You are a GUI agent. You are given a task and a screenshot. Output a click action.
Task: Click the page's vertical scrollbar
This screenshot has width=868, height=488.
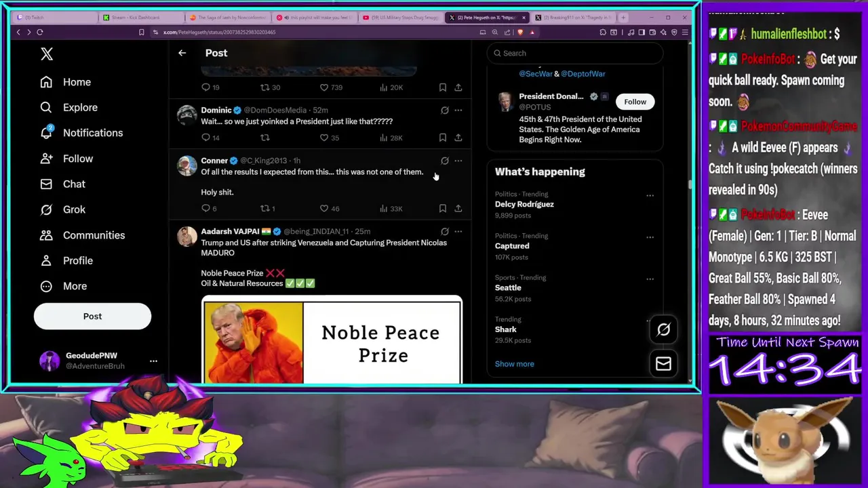coord(690,183)
